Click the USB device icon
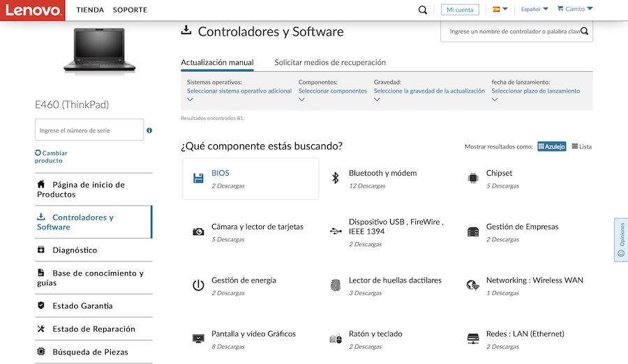The height and width of the screenshot is (364, 628). [x=336, y=232]
